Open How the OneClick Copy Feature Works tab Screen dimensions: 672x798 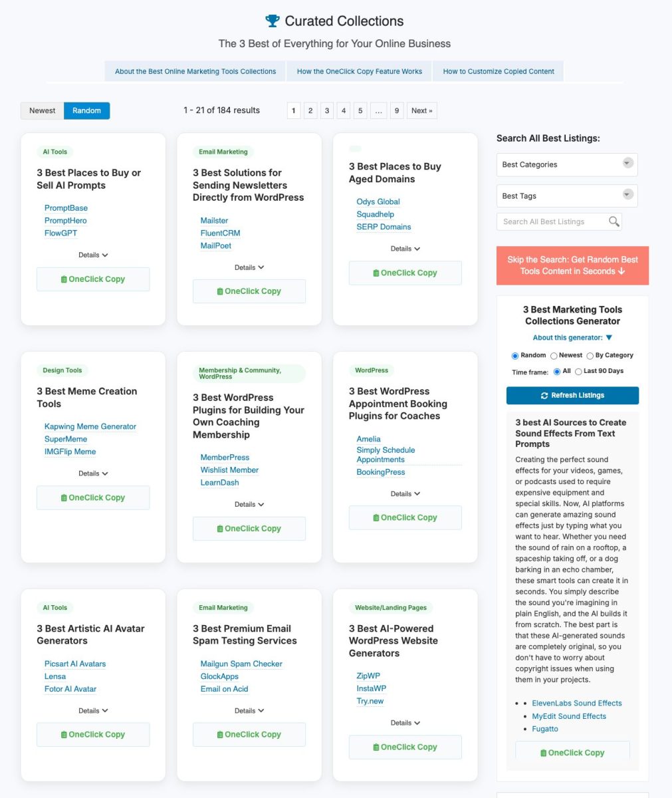click(x=359, y=72)
